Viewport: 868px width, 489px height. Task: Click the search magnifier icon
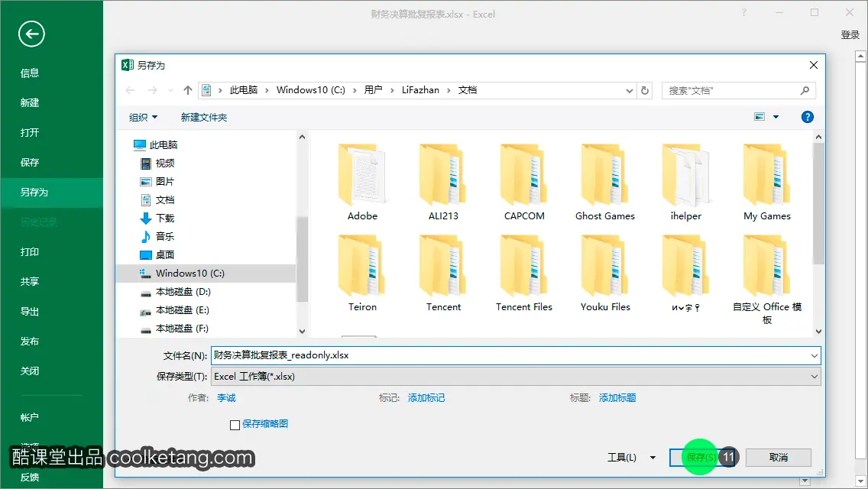(805, 90)
